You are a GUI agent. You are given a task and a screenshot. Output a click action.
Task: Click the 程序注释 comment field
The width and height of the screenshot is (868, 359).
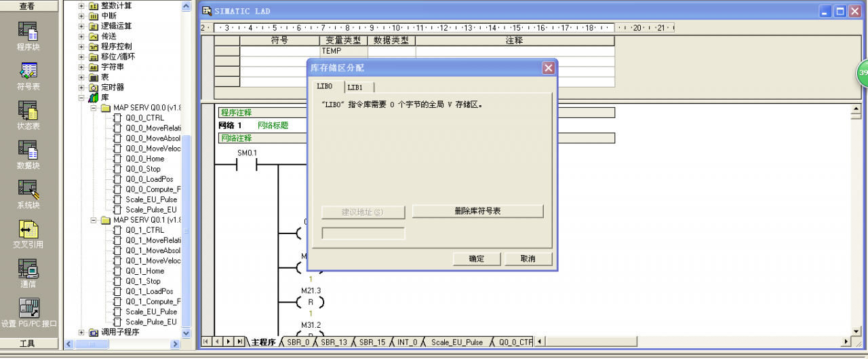[x=416, y=113]
